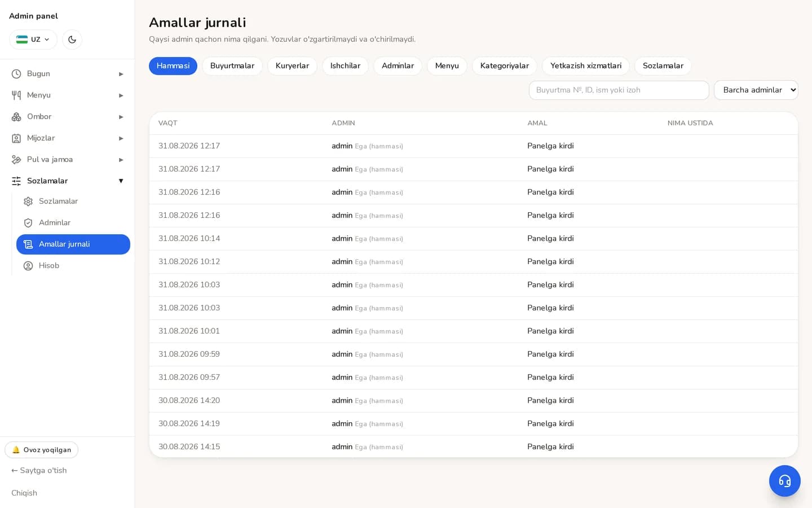Image resolution: width=812 pixels, height=508 pixels.
Task: Toggle the Ovoz yoqilgan sound button
Action: click(x=42, y=450)
